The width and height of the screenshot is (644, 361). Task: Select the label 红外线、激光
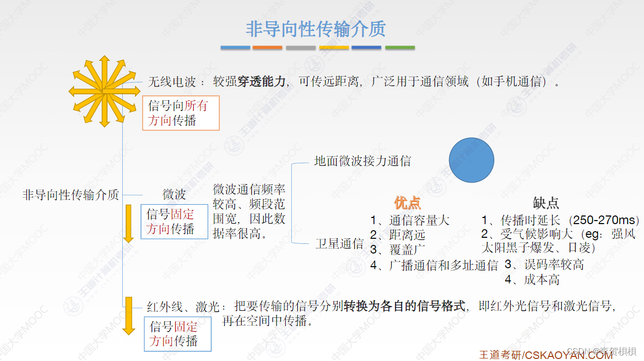coord(184,307)
